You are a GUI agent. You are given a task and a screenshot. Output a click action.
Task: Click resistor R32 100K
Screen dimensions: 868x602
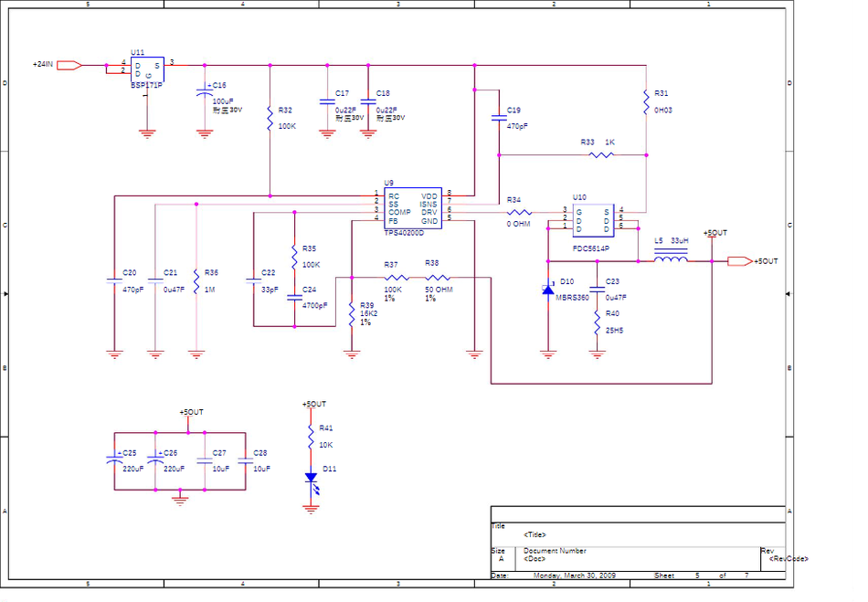click(270, 120)
